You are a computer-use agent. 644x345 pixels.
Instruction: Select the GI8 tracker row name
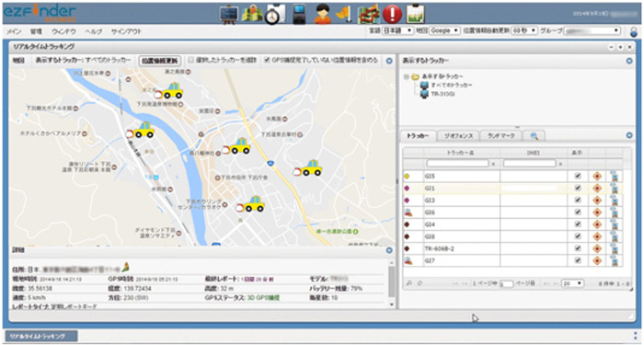[x=430, y=236]
